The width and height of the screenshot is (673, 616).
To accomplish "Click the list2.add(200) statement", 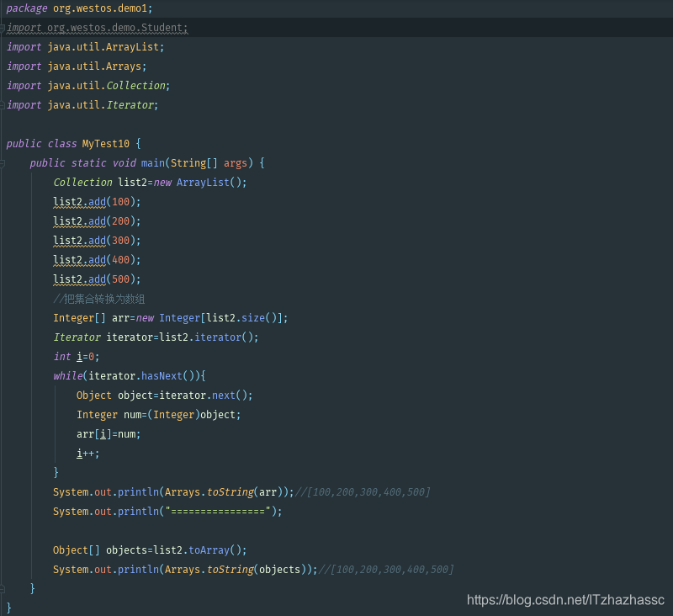I will click(97, 221).
